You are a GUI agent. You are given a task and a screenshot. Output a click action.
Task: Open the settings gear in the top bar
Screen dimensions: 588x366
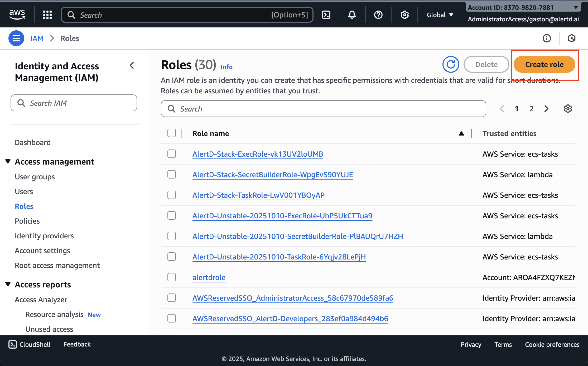pyautogui.click(x=404, y=15)
